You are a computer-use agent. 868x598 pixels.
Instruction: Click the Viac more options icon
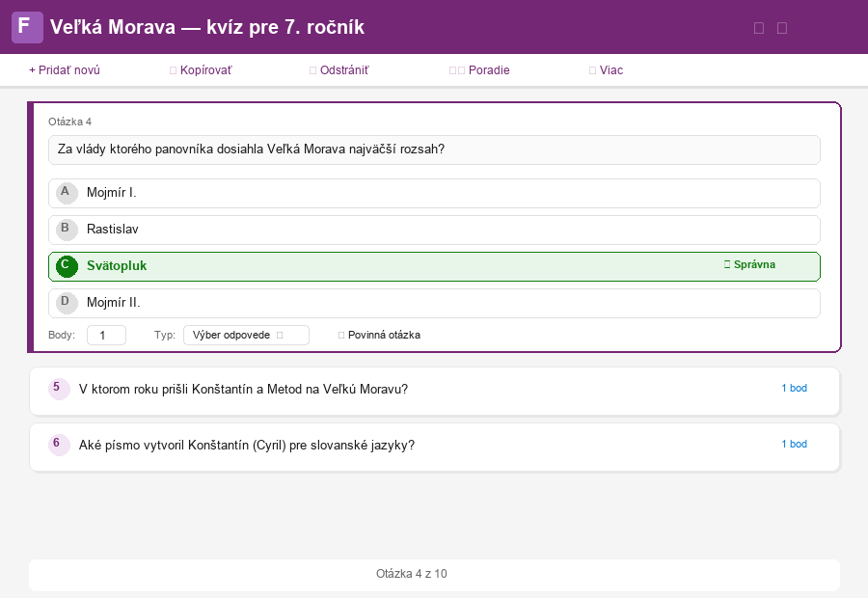pos(592,70)
